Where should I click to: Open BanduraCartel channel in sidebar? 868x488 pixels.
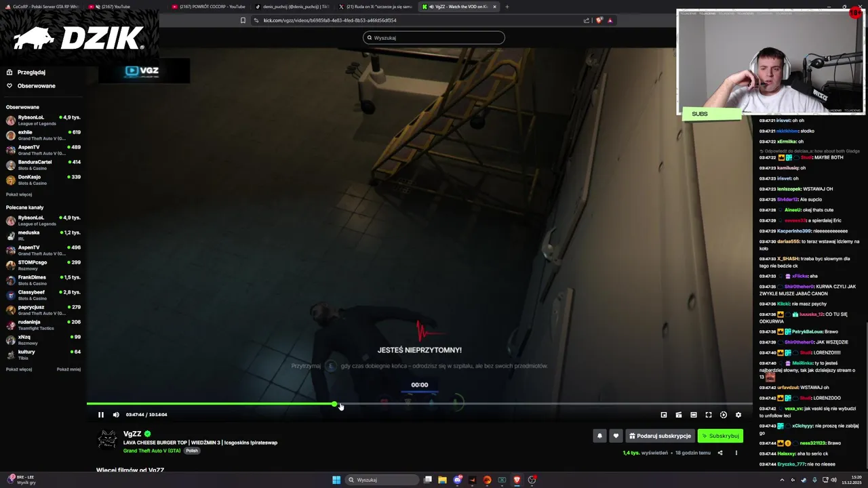[43, 165]
